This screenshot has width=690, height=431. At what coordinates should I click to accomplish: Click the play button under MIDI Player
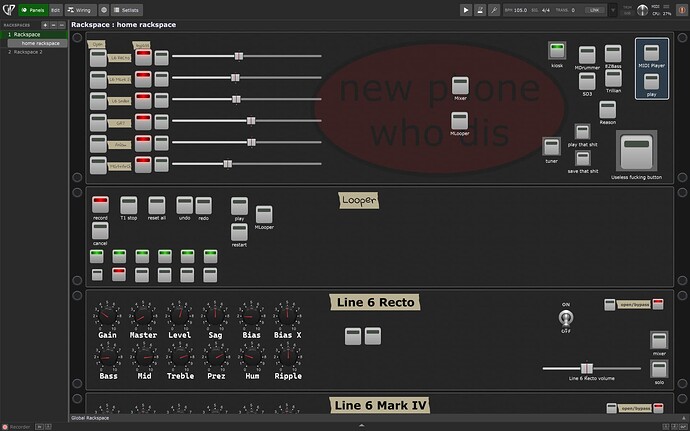[x=651, y=81]
